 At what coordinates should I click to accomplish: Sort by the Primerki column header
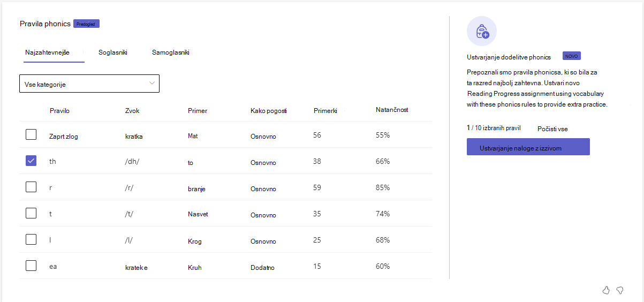(x=325, y=111)
